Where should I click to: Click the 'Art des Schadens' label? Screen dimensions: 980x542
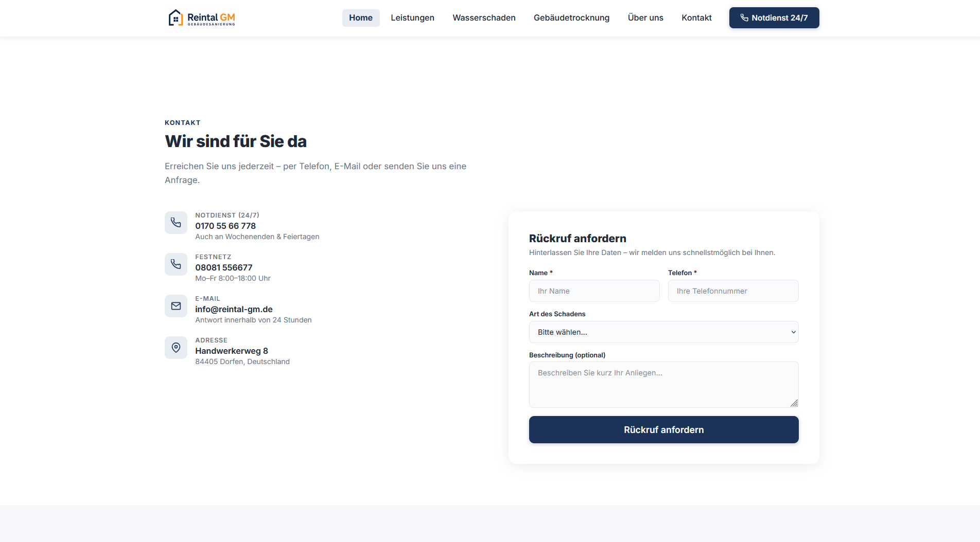coord(557,314)
